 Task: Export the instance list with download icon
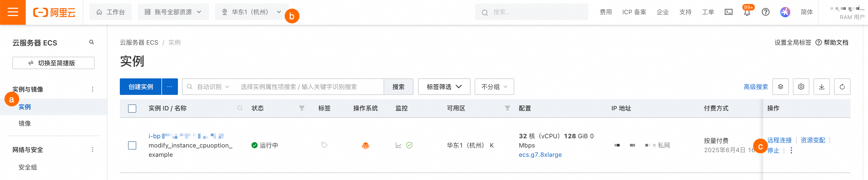pyautogui.click(x=821, y=87)
